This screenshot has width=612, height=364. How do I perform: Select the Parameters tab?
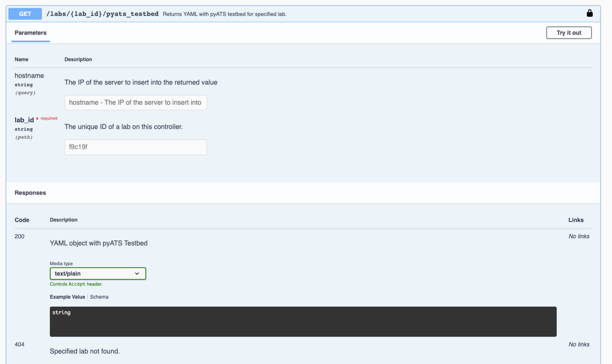click(30, 33)
